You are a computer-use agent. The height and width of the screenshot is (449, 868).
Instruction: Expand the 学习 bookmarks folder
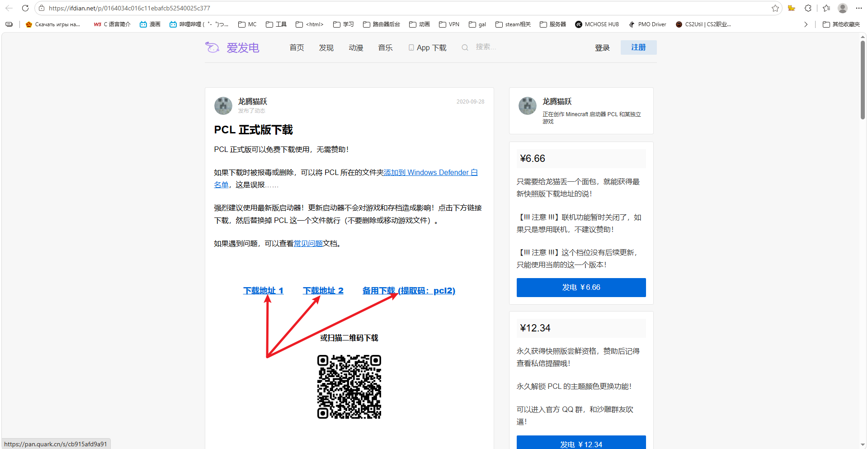coord(344,24)
